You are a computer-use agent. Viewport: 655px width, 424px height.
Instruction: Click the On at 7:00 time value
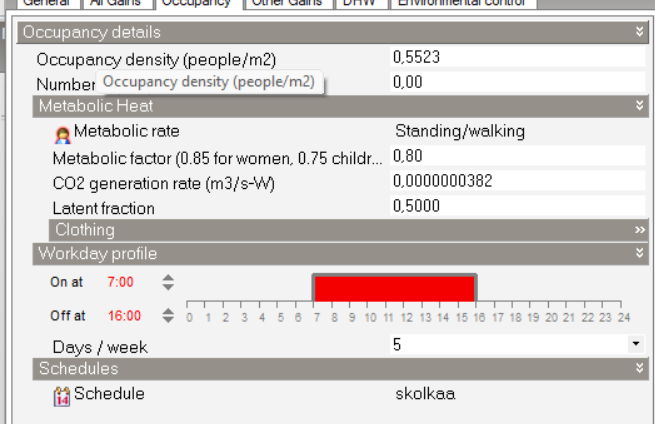coord(120,282)
